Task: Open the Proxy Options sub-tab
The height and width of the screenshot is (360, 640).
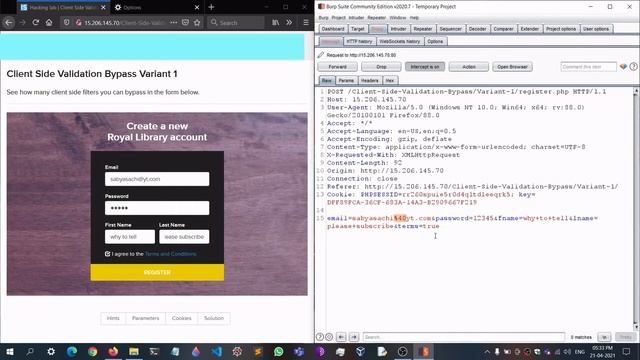Action: pyautogui.click(x=435, y=41)
